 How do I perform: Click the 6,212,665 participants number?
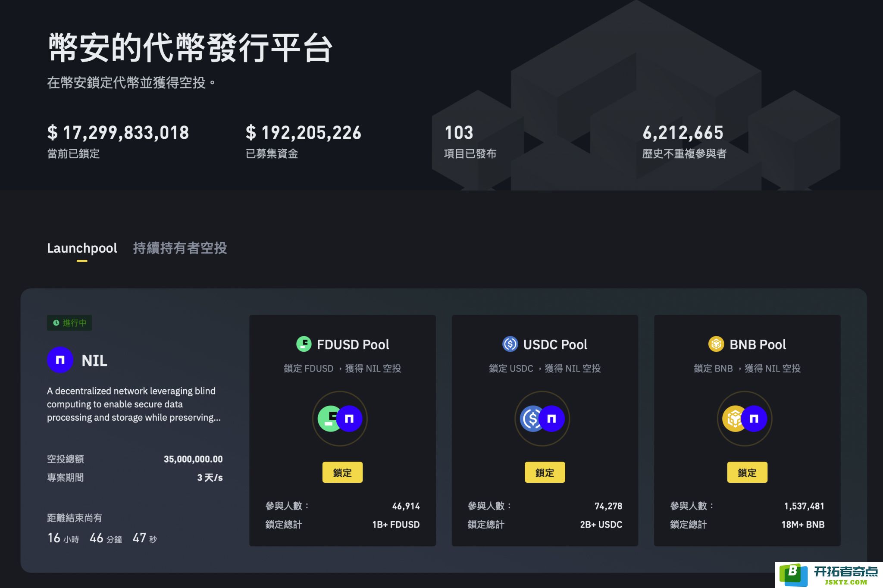(683, 133)
